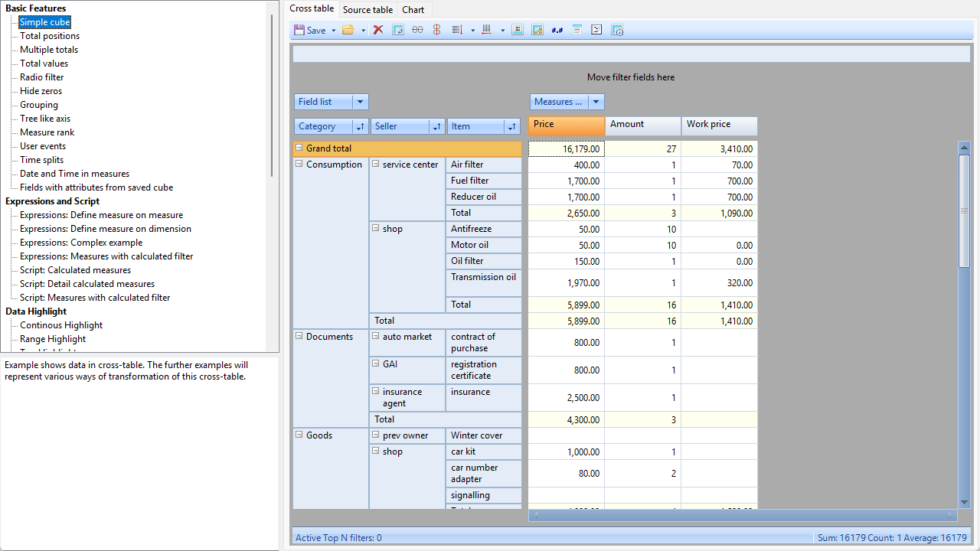Viewport: 980px width, 551px height.
Task: Select the Radio filter example
Action: coord(42,77)
